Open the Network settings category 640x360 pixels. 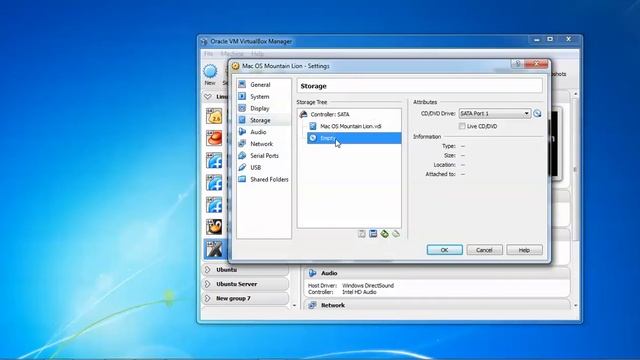point(263,144)
